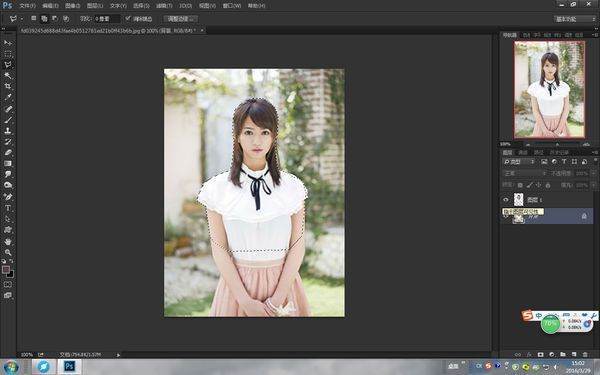Select the Eraser tool
600x375 pixels.
point(8,152)
